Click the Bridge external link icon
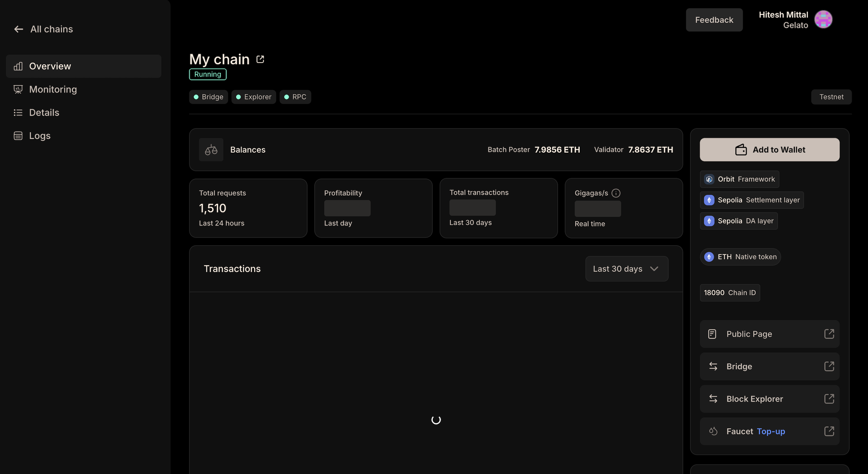The image size is (868, 474). 829,366
